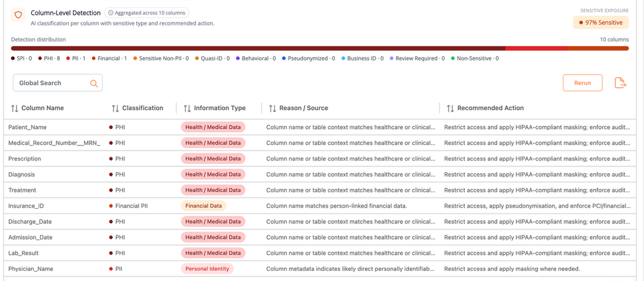Click the dark red PHI segment of distribution bar
Screen dimensions: 644x281
pos(258,48)
